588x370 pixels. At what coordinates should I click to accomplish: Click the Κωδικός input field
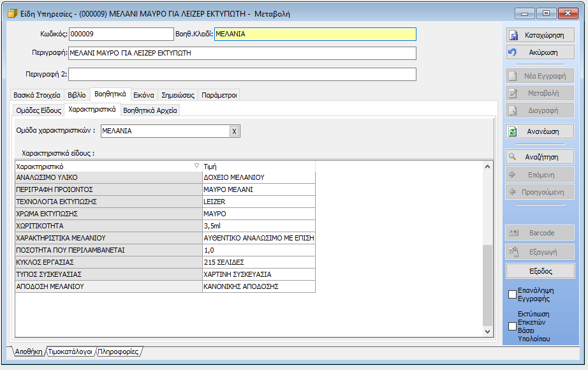point(122,34)
